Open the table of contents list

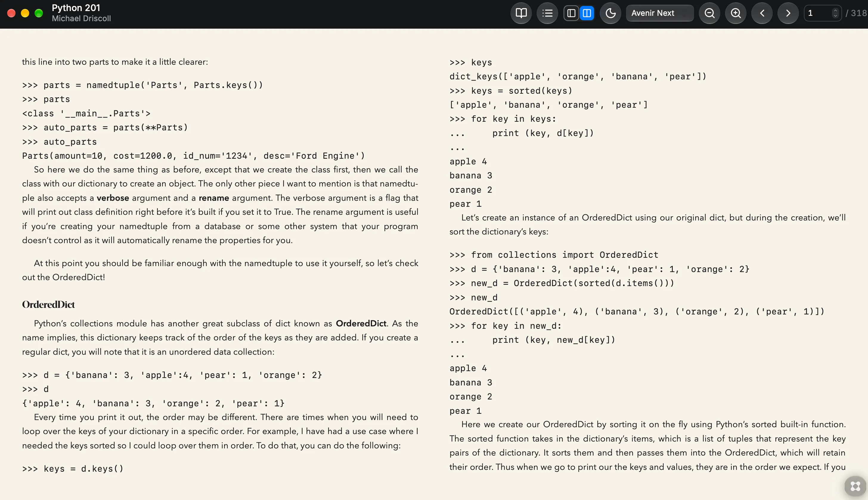click(547, 13)
